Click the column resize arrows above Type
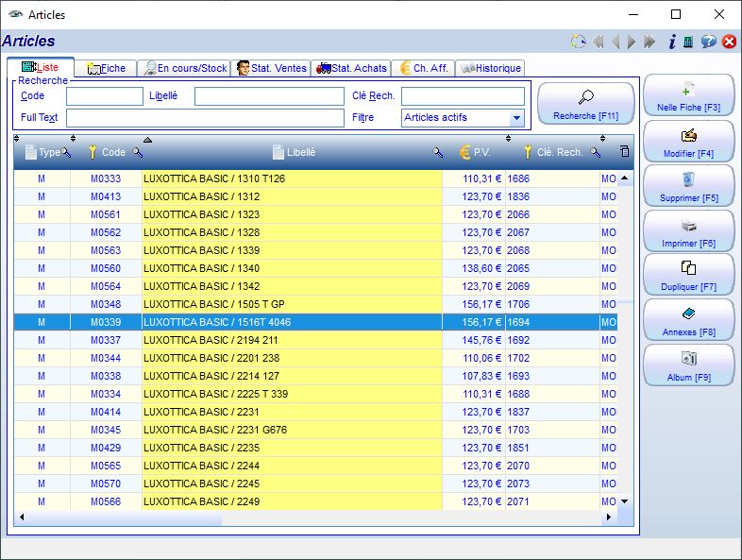The image size is (742, 560). coord(16,139)
